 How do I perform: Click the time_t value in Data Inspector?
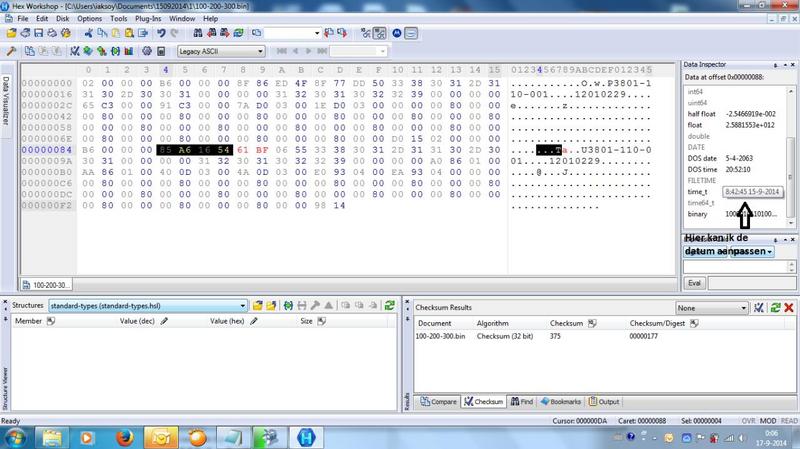[748, 190]
